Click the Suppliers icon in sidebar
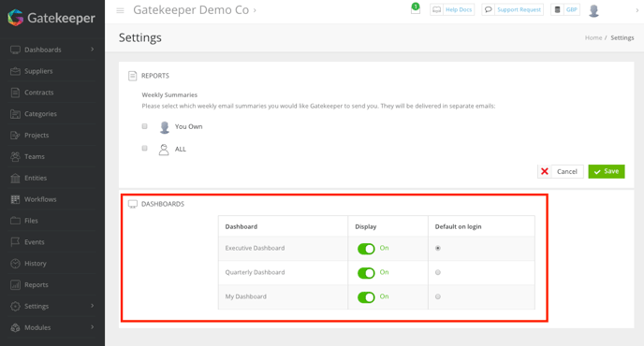644x346 pixels. [x=15, y=71]
